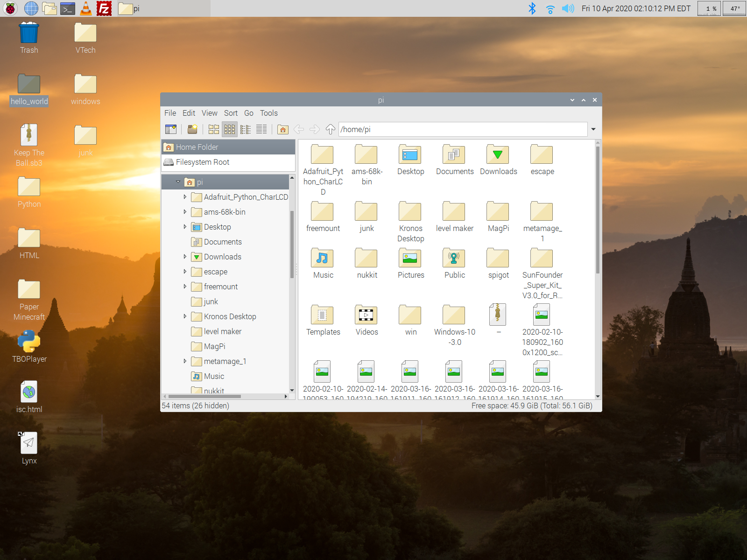The height and width of the screenshot is (560, 747).
Task: Select Home Folder in the places list
Action: 197,147
